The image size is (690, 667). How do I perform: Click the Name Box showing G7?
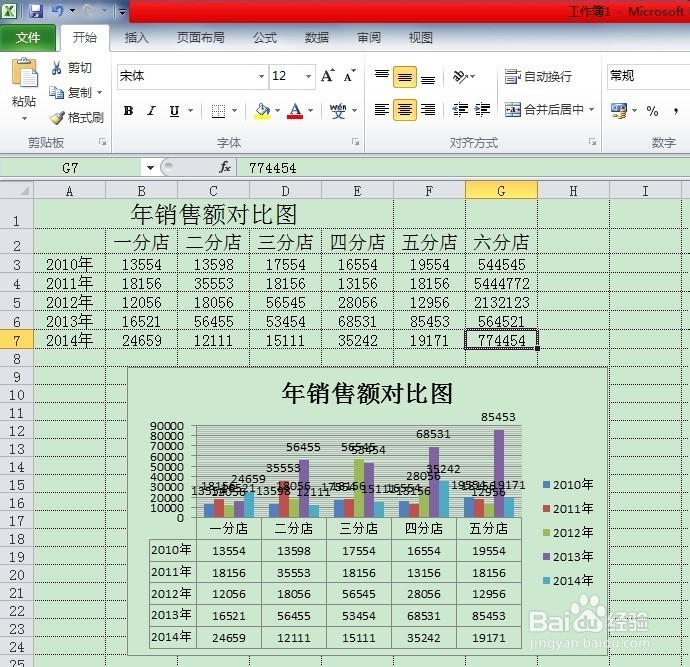click(x=70, y=168)
